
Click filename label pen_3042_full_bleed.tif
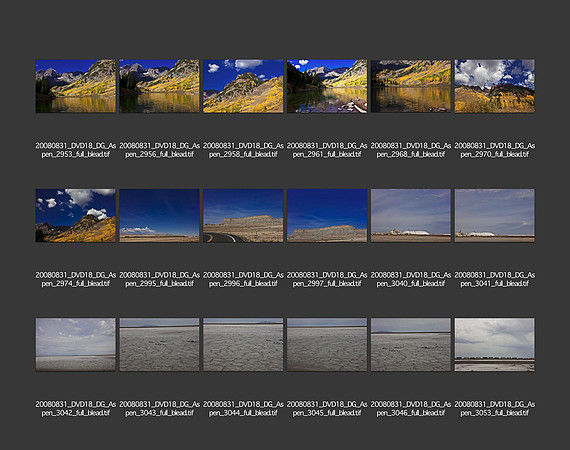(76, 413)
